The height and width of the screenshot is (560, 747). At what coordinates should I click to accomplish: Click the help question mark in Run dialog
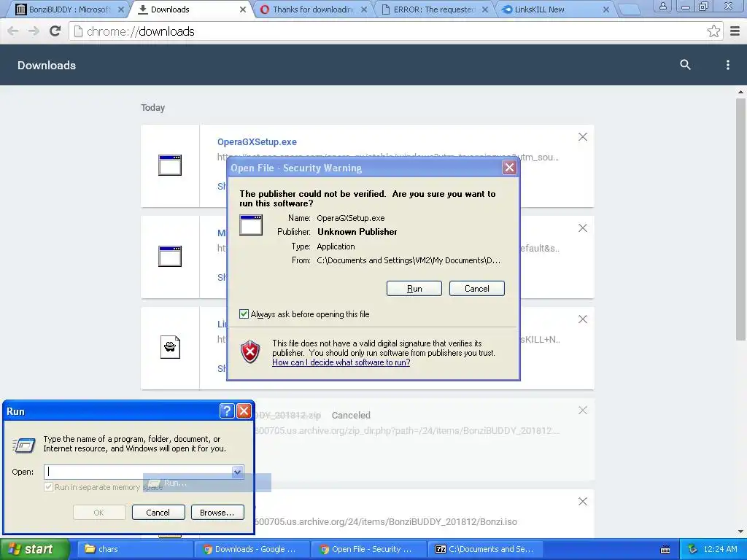tap(227, 411)
